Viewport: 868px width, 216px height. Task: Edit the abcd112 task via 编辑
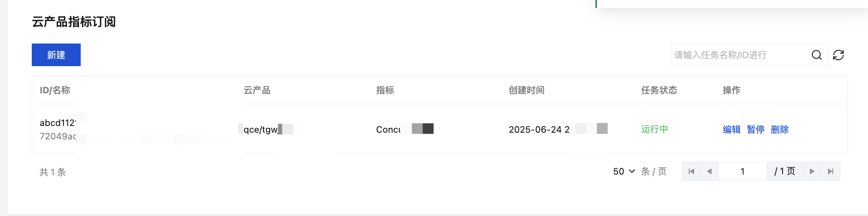click(731, 129)
